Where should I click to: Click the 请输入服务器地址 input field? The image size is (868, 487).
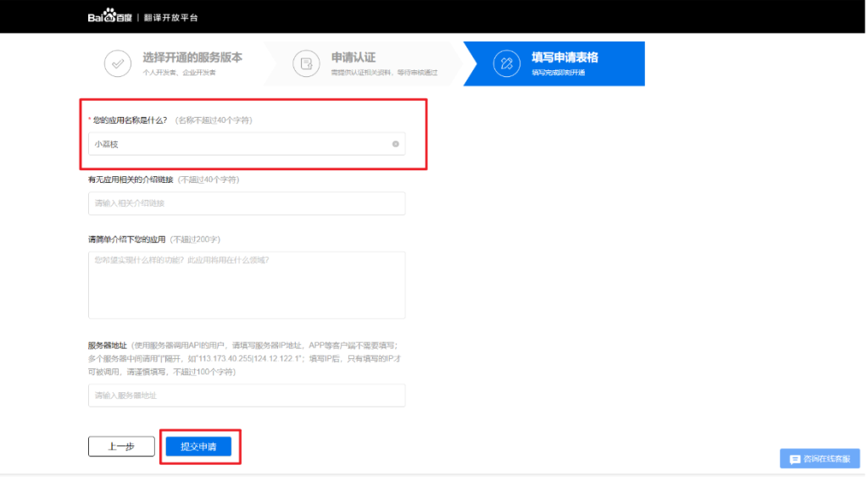tap(247, 396)
